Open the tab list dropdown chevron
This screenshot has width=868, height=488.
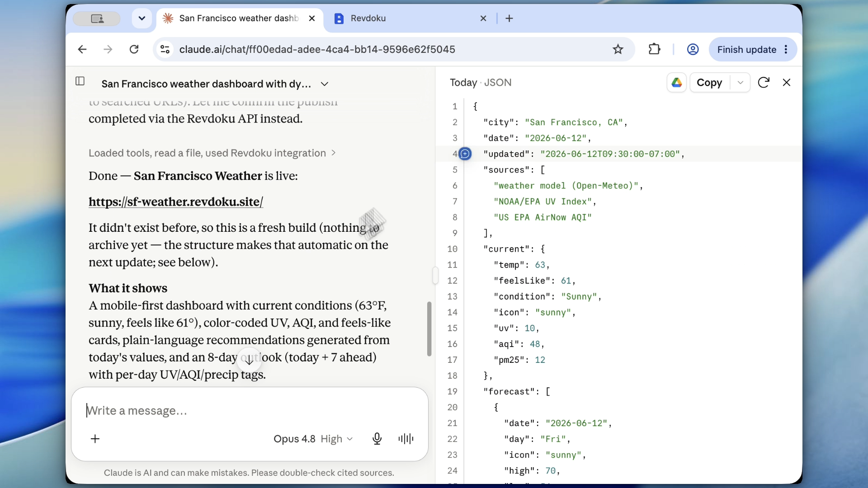142,19
